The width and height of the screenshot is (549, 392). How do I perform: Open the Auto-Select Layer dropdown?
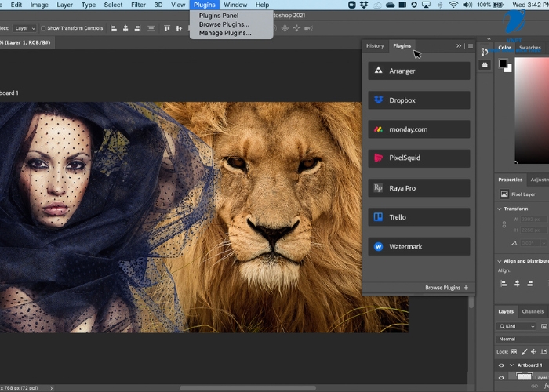24,28
